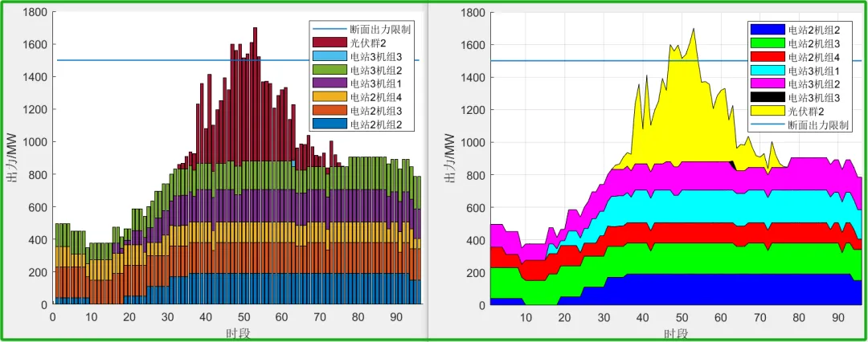
Task: Click the 80 x-axis tick of area chart
Action: 799,318
